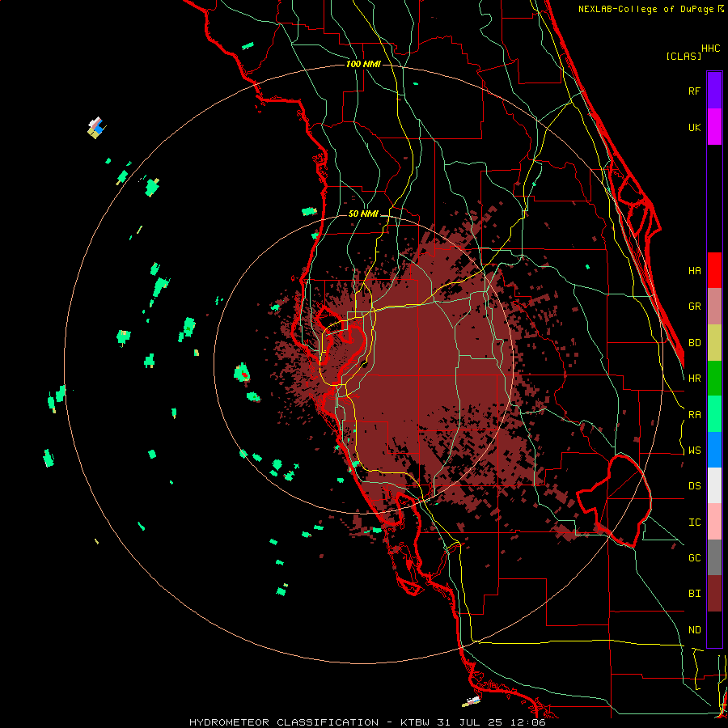Pick the dark green HR legend swatch

[x=714, y=379]
